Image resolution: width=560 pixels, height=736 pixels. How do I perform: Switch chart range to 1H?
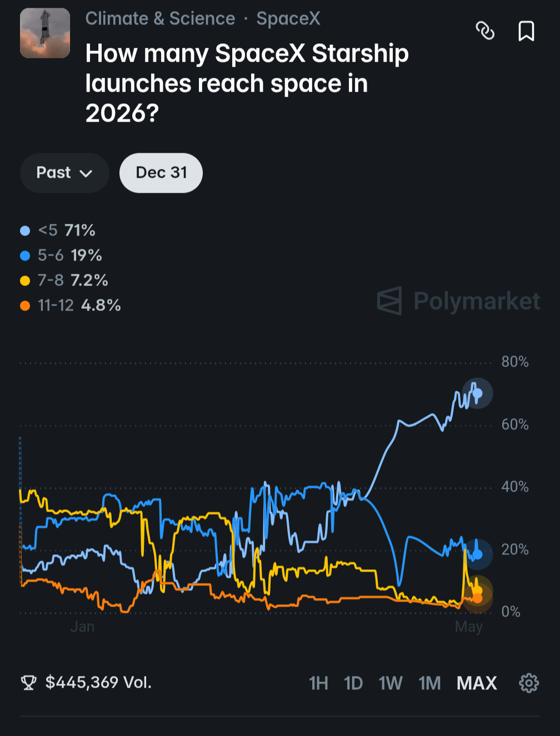(x=318, y=683)
